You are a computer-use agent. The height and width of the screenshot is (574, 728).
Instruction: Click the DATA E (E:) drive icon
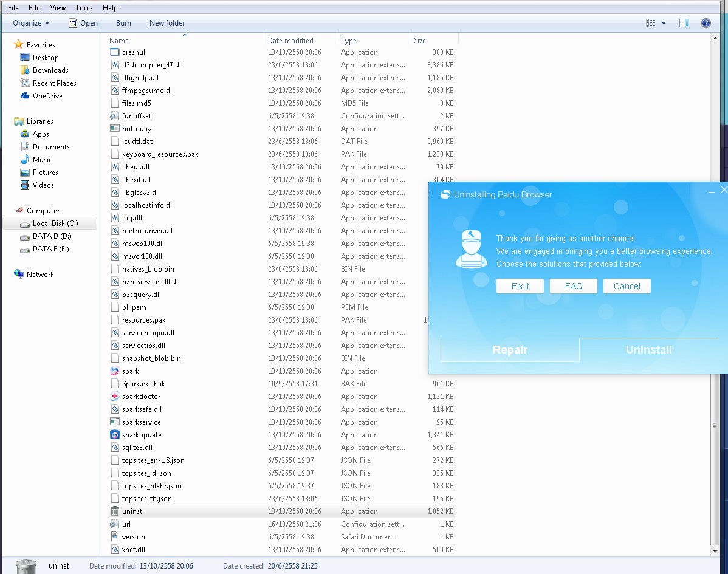click(x=25, y=250)
